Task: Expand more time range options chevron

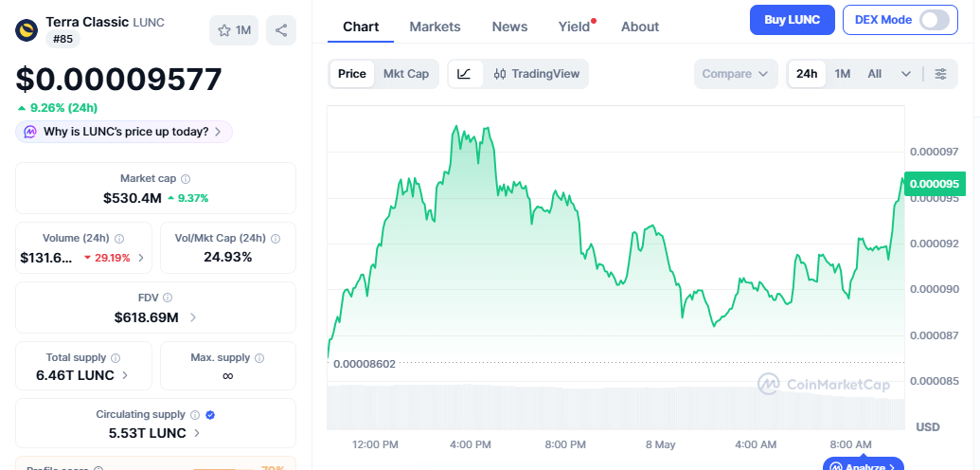Action: (x=905, y=74)
